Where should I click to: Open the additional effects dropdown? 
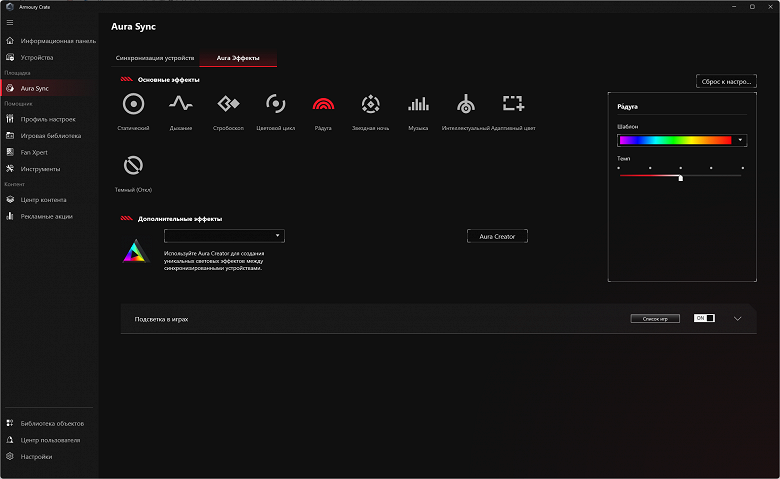click(224, 236)
